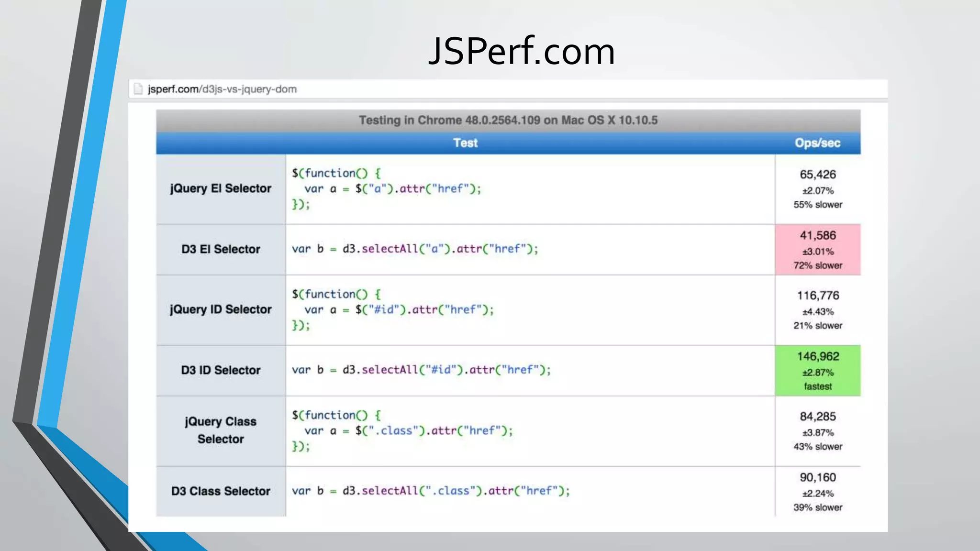This screenshot has height=551, width=980.
Task: Click the '72% slower' text in red cell
Action: [x=818, y=265]
